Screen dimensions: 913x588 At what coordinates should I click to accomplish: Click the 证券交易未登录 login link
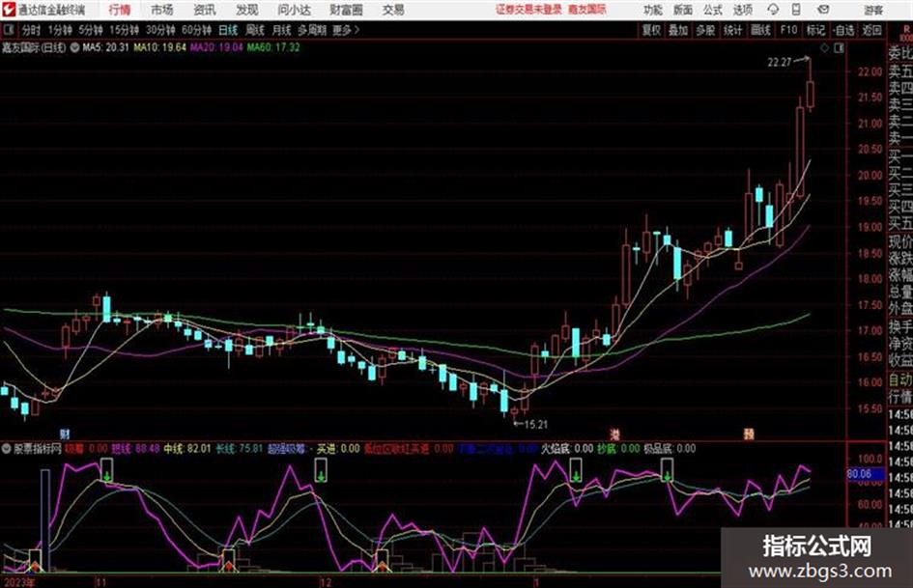pos(528,10)
